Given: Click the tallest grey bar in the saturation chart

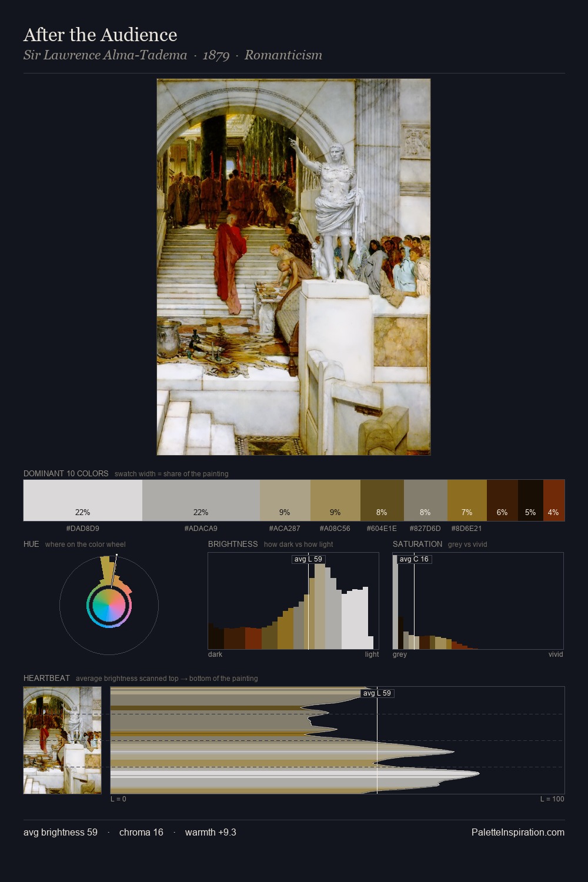Looking at the screenshot, I should pos(396,602).
